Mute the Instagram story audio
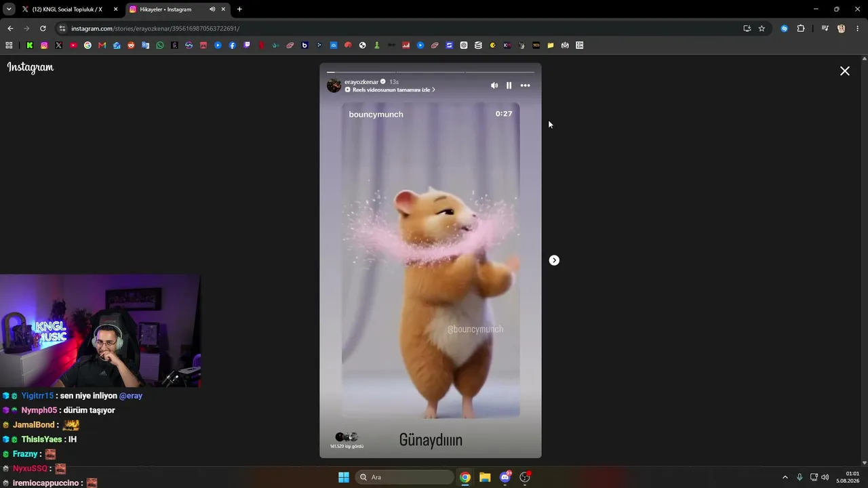Screen dimensions: 868x488 click(494, 85)
